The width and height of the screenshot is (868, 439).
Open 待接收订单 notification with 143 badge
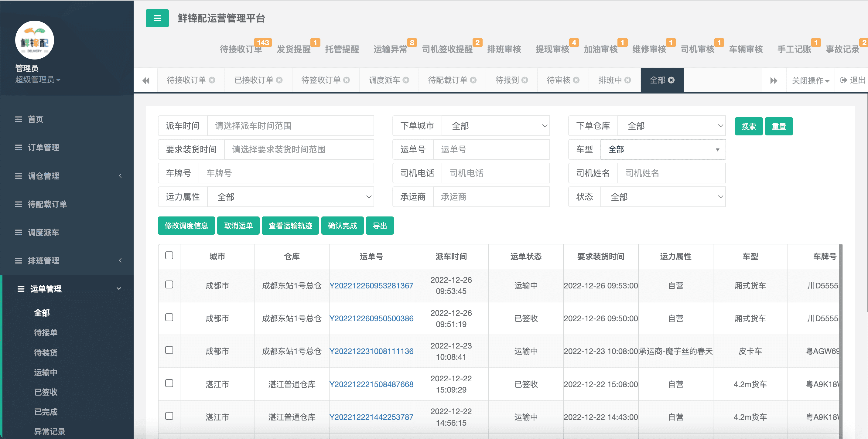(x=241, y=49)
